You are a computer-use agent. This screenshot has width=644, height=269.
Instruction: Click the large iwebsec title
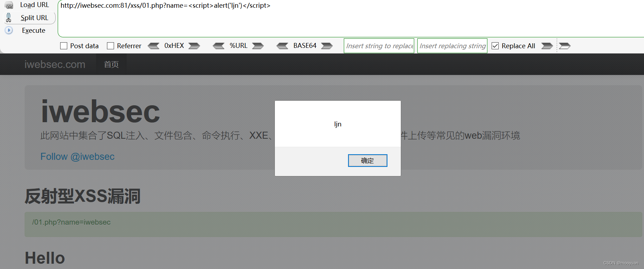coord(100,112)
